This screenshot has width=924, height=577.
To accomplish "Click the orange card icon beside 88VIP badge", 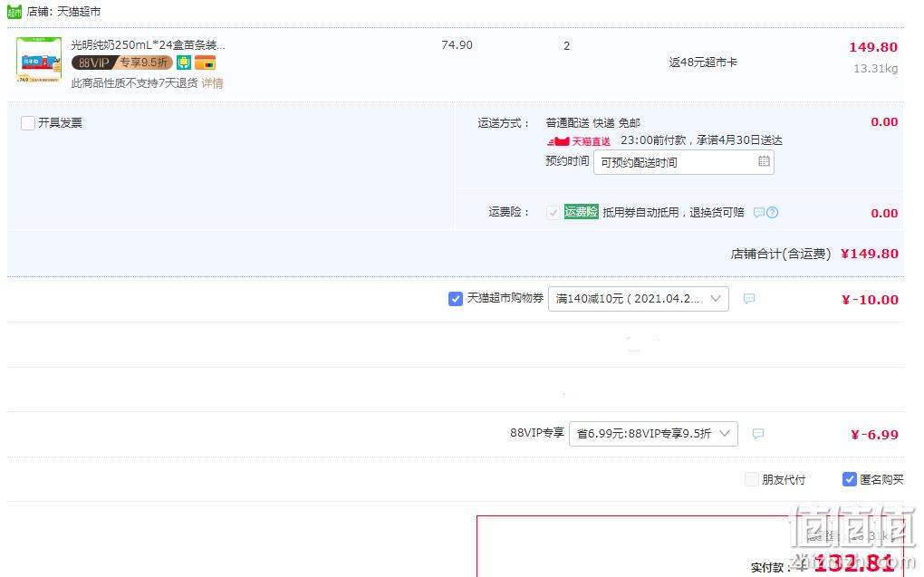I will [x=205, y=63].
